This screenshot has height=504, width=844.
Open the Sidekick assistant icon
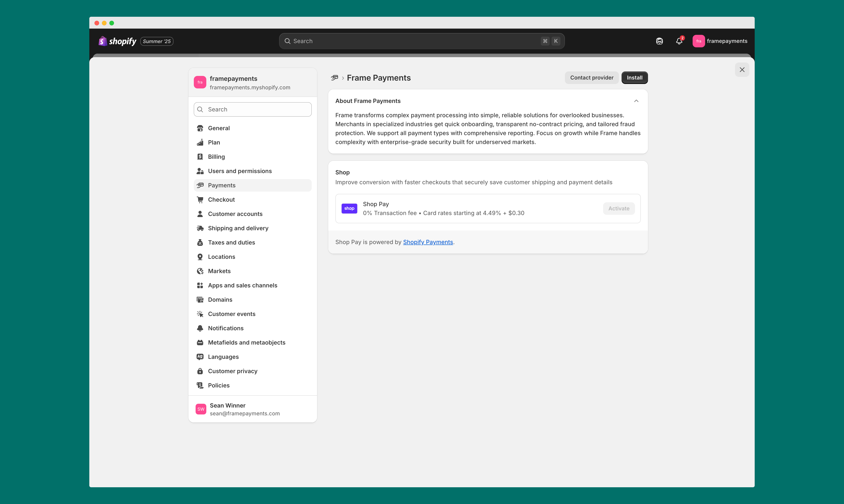point(659,41)
